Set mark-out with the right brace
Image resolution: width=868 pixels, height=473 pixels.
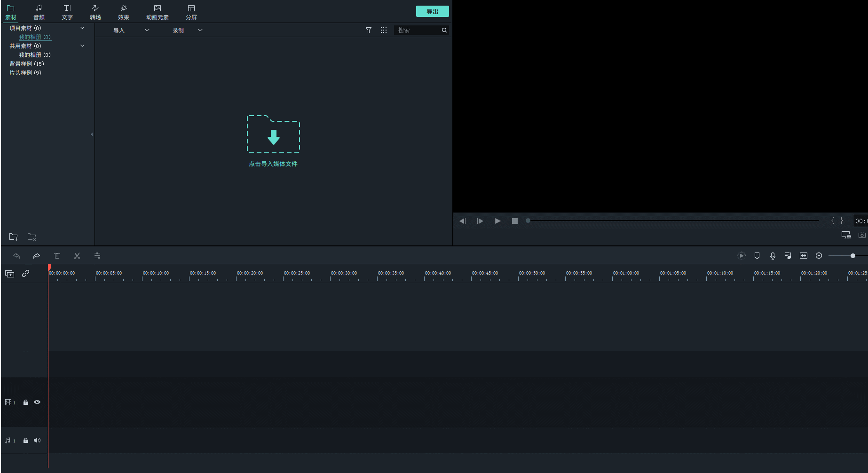[842, 221]
